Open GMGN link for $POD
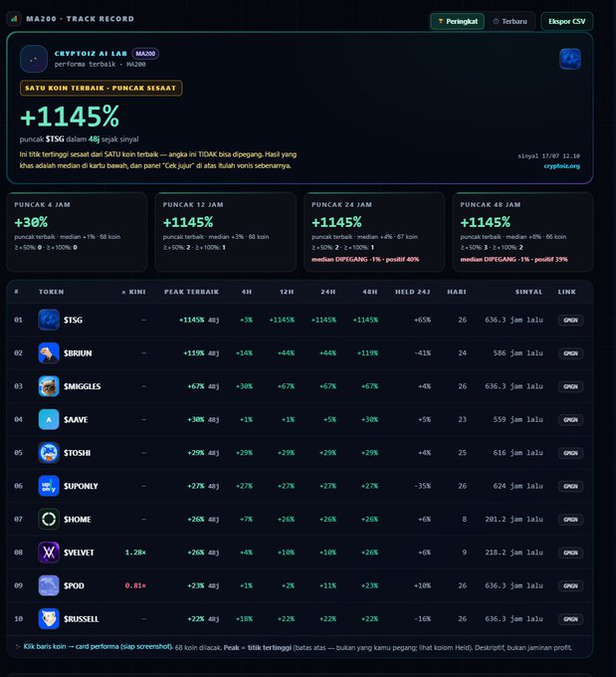 point(570,585)
